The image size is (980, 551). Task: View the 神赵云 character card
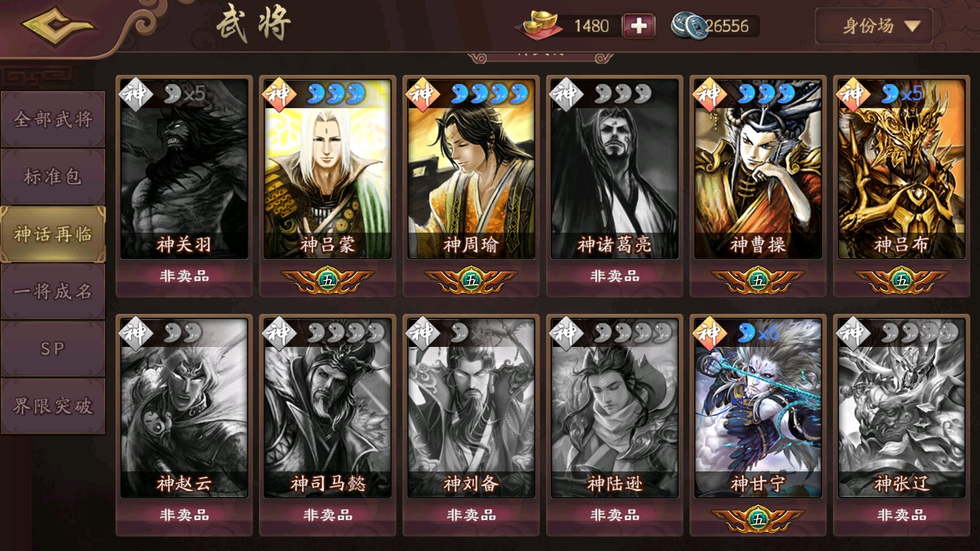[184, 407]
